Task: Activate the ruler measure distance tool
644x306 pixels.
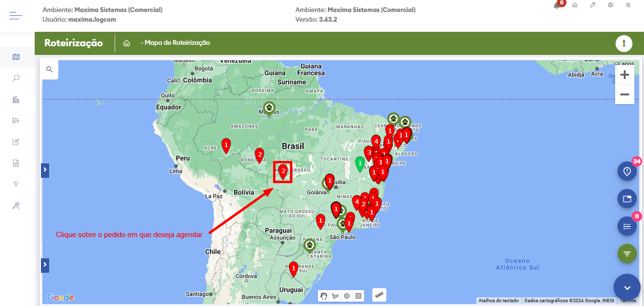Action: (x=380, y=294)
